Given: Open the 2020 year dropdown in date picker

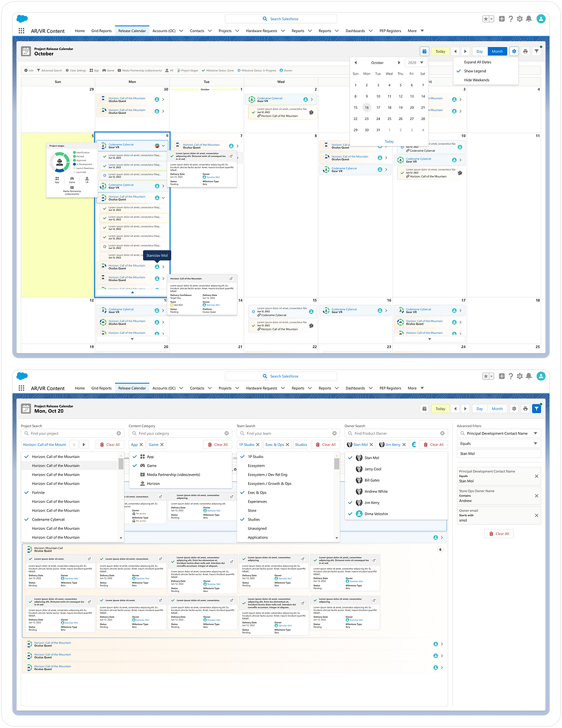Looking at the screenshot, I should coord(415,63).
